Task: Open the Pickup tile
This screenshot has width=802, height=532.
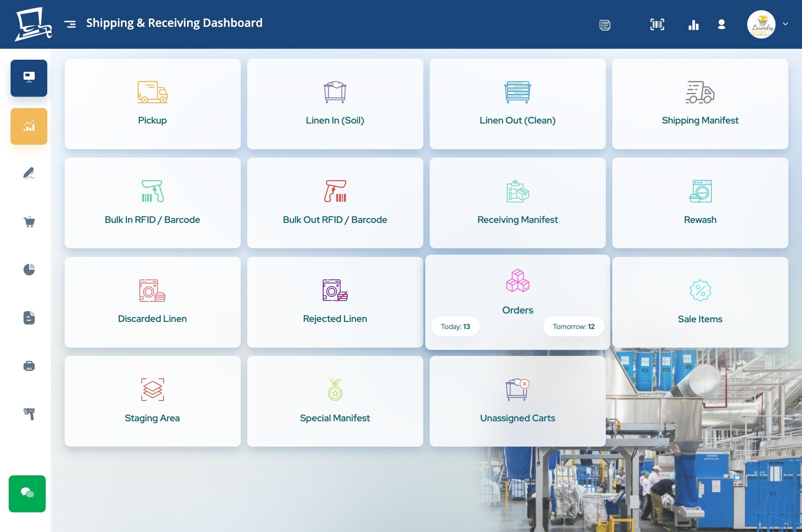Action: [x=152, y=104]
